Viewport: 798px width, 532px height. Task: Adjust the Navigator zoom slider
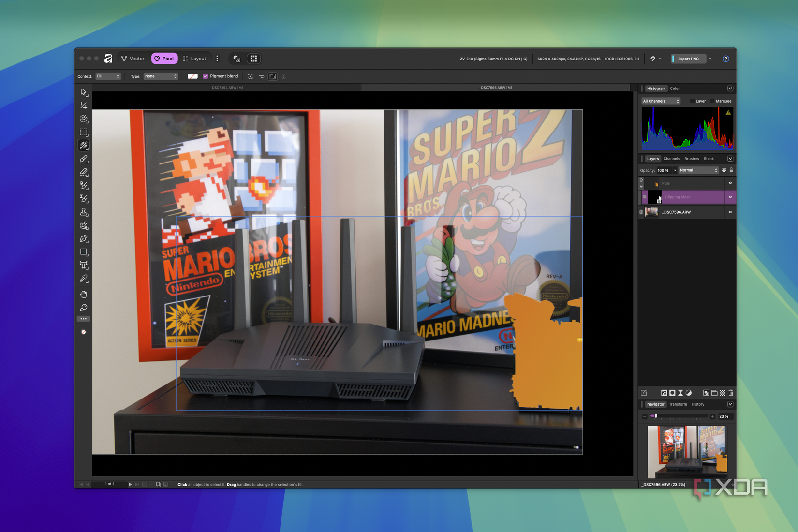pos(656,416)
